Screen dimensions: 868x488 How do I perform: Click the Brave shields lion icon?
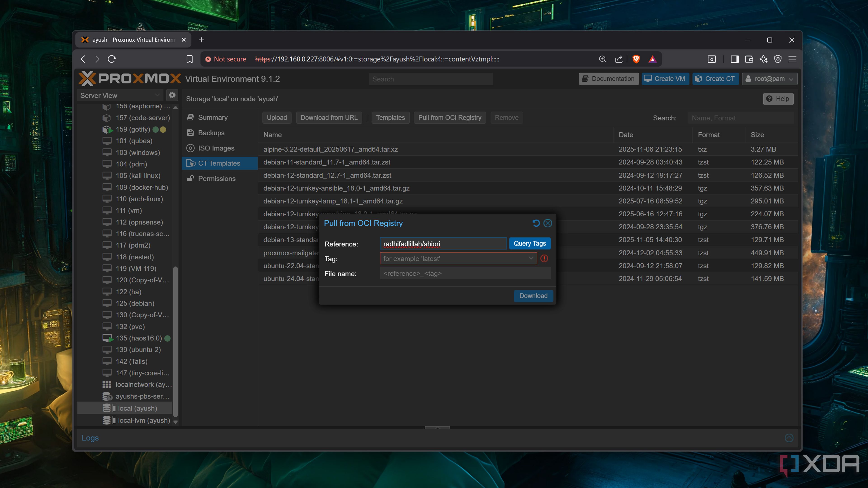click(x=636, y=59)
